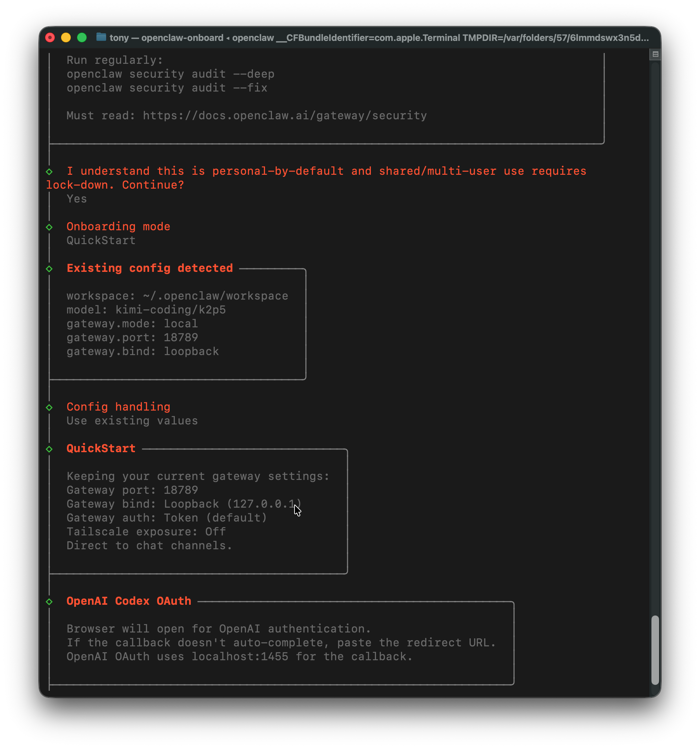700x749 pixels.
Task: Click the diamond next to OpenAI Codex OAuth
Action: [x=49, y=602]
